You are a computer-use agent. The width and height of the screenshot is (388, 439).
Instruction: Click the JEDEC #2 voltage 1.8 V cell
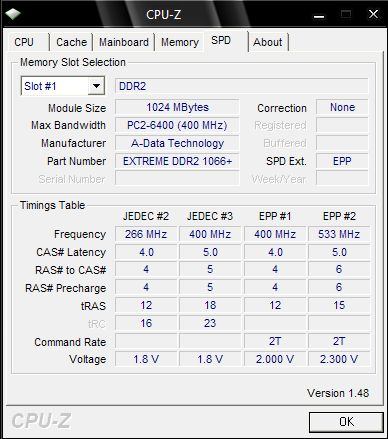(146, 359)
